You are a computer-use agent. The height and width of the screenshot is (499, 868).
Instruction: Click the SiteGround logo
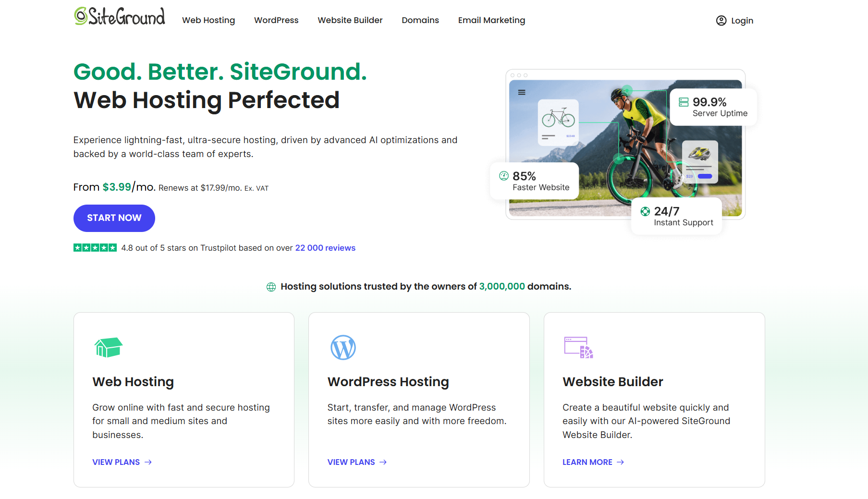click(118, 16)
